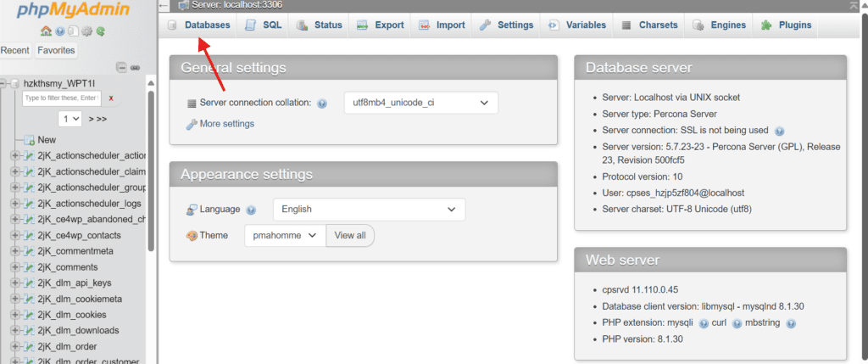Click the list icon beside Server connection collation

[x=192, y=103]
